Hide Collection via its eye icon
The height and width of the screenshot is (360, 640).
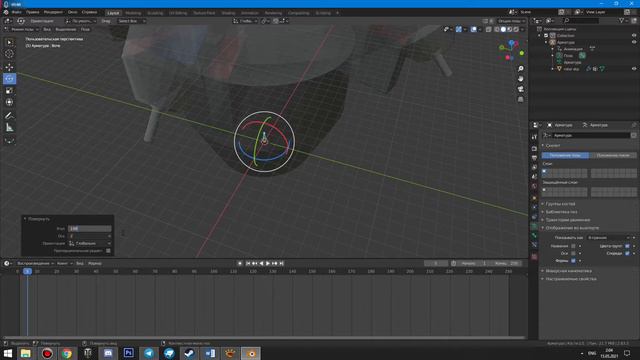(x=634, y=36)
